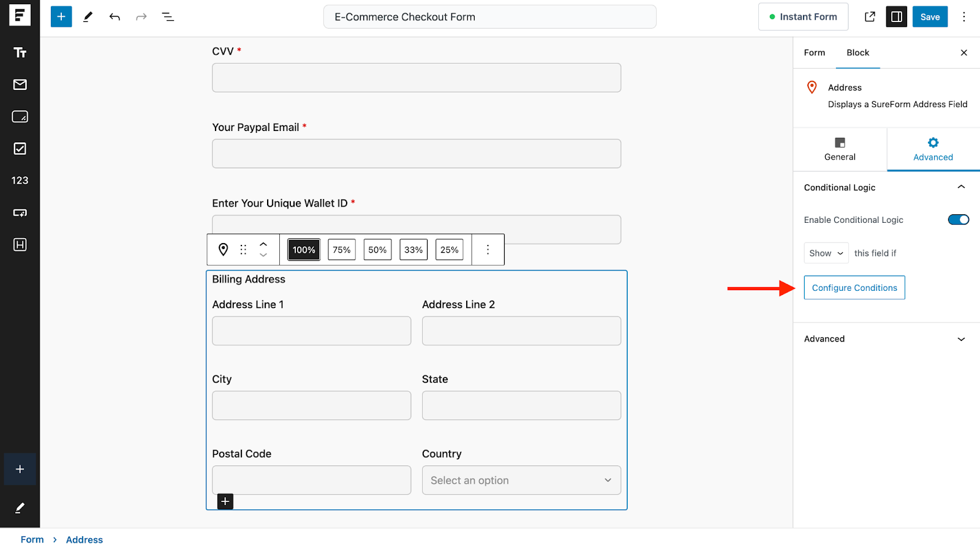Select the Checkbox field block icon

click(20, 148)
